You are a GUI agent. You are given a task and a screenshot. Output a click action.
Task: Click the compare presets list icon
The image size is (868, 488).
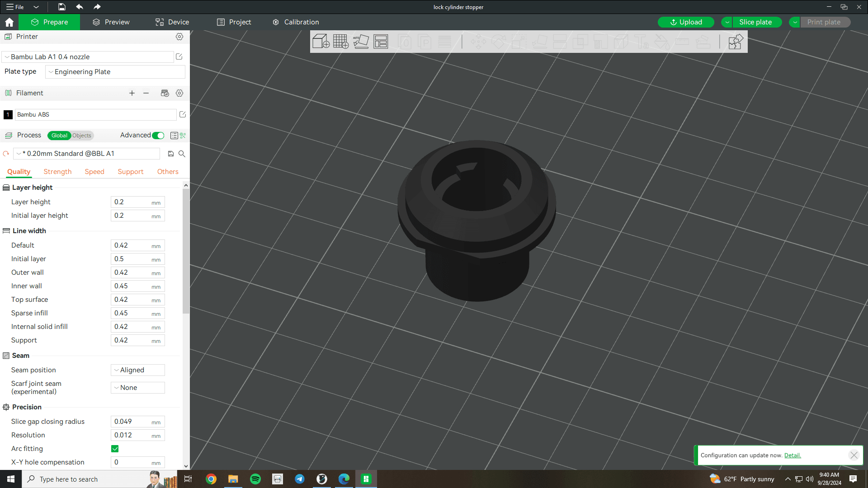(x=183, y=136)
